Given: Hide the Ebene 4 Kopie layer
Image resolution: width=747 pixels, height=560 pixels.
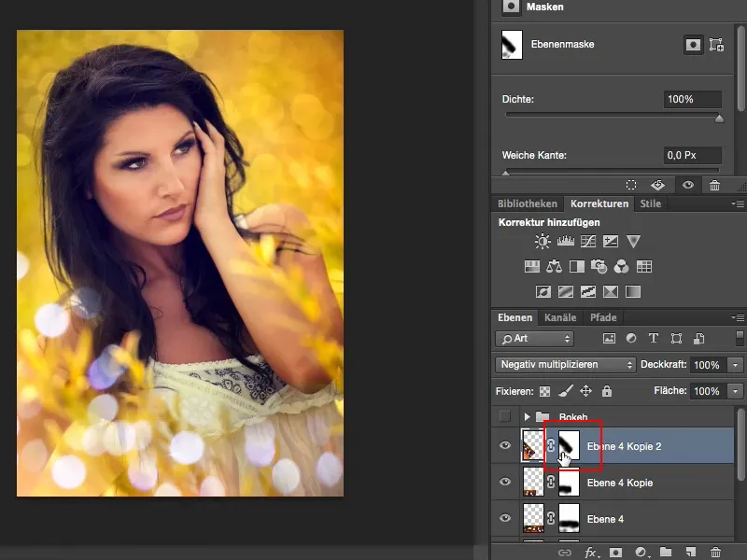Looking at the screenshot, I should click(x=505, y=483).
